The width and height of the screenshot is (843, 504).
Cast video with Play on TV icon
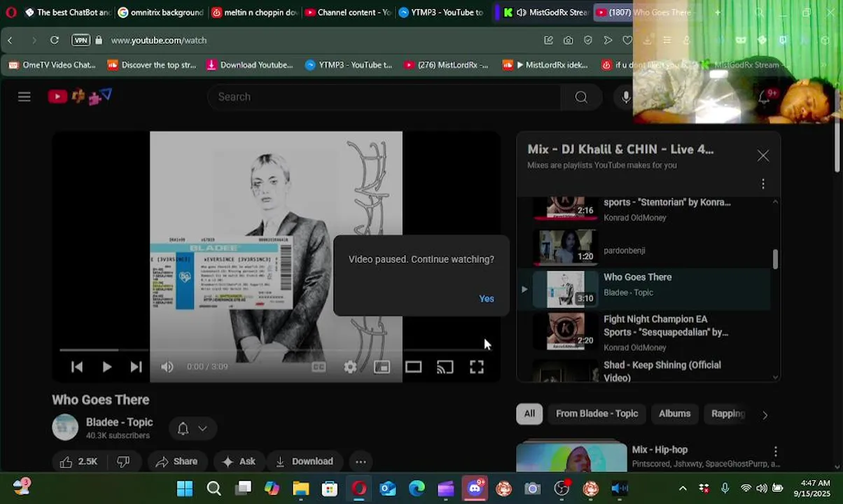click(x=445, y=367)
